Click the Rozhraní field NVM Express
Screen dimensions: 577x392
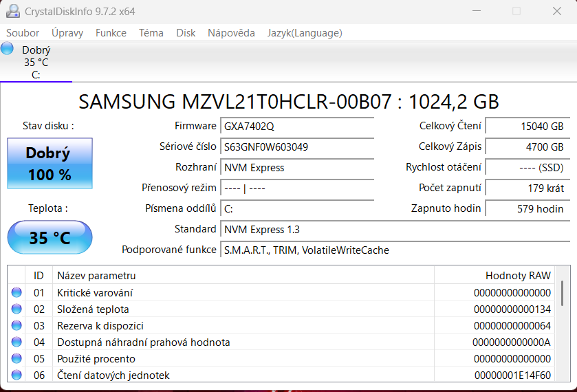297,168
